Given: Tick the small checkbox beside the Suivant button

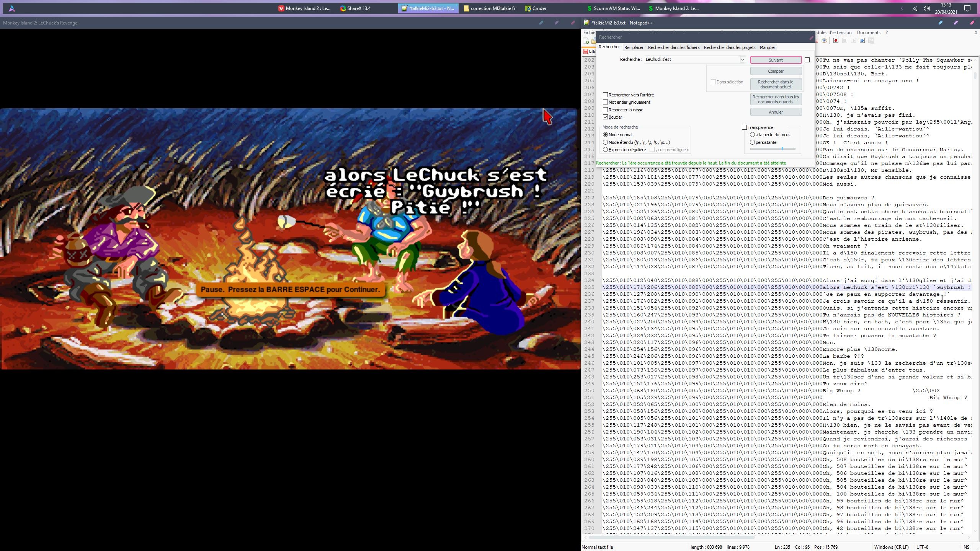Looking at the screenshot, I should pyautogui.click(x=807, y=60).
